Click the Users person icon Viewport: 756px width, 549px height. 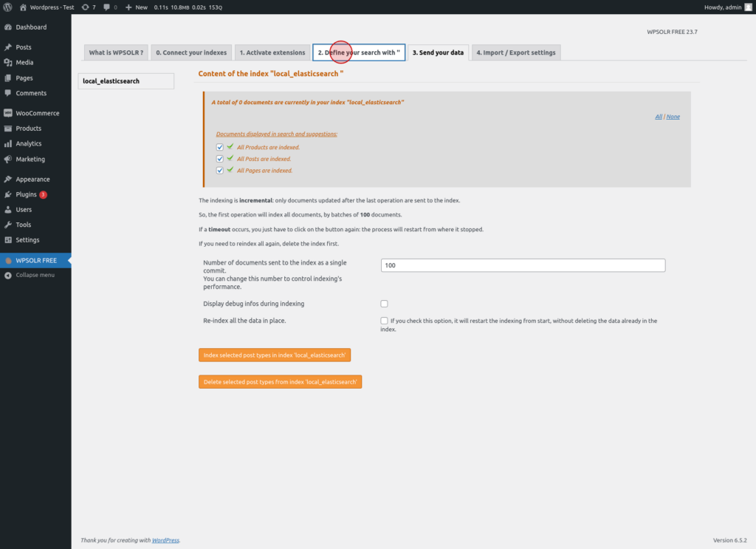pyautogui.click(x=7, y=209)
